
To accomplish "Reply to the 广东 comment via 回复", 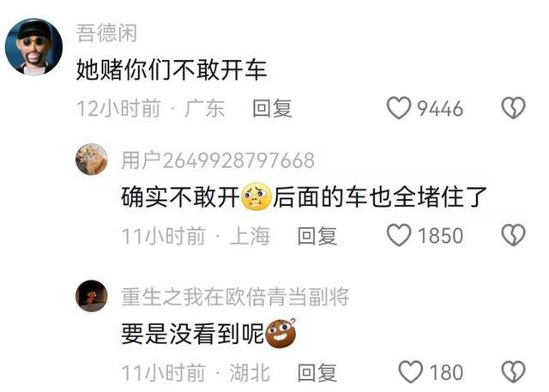I will point(273,108).
